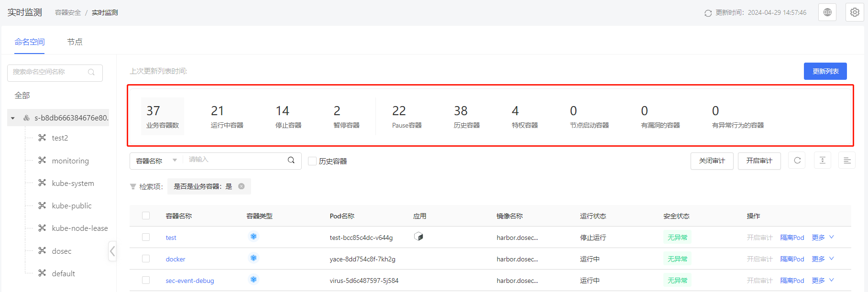Check the checkbox for the test row
Viewport: 868px width, 292px height.
[x=146, y=237]
